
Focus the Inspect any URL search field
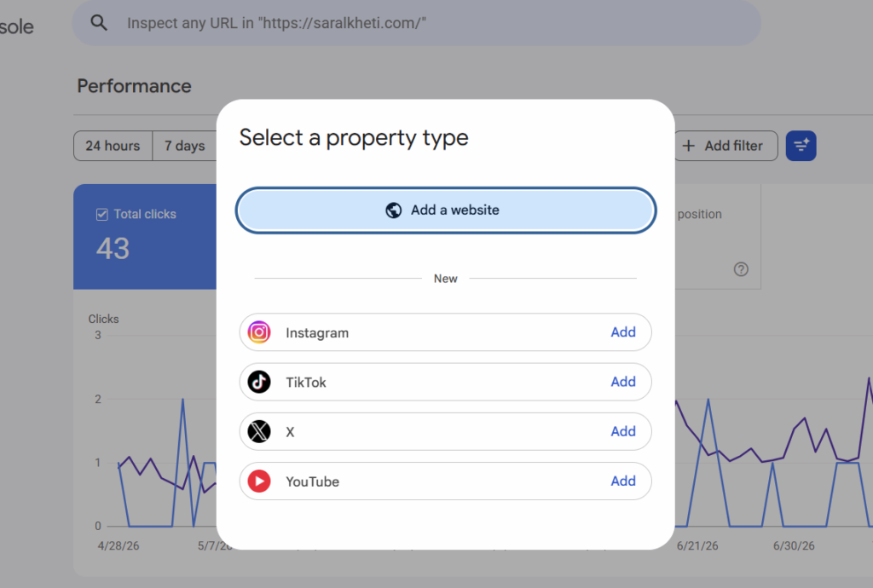point(416,23)
